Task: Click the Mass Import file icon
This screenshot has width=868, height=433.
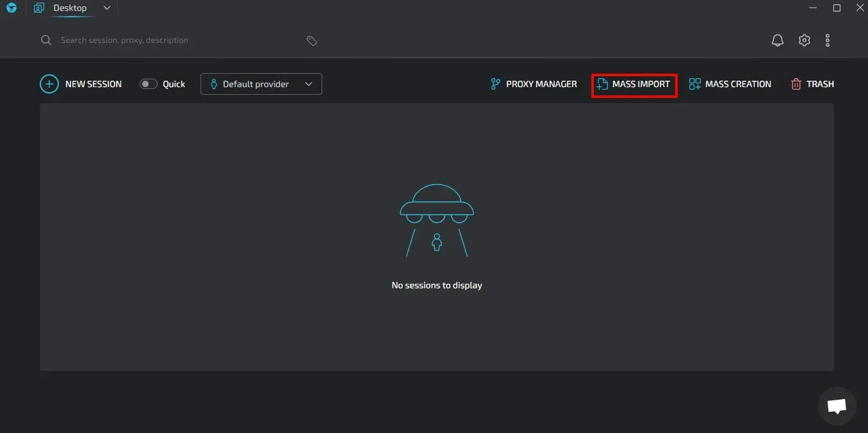Action: pyautogui.click(x=602, y=83)
